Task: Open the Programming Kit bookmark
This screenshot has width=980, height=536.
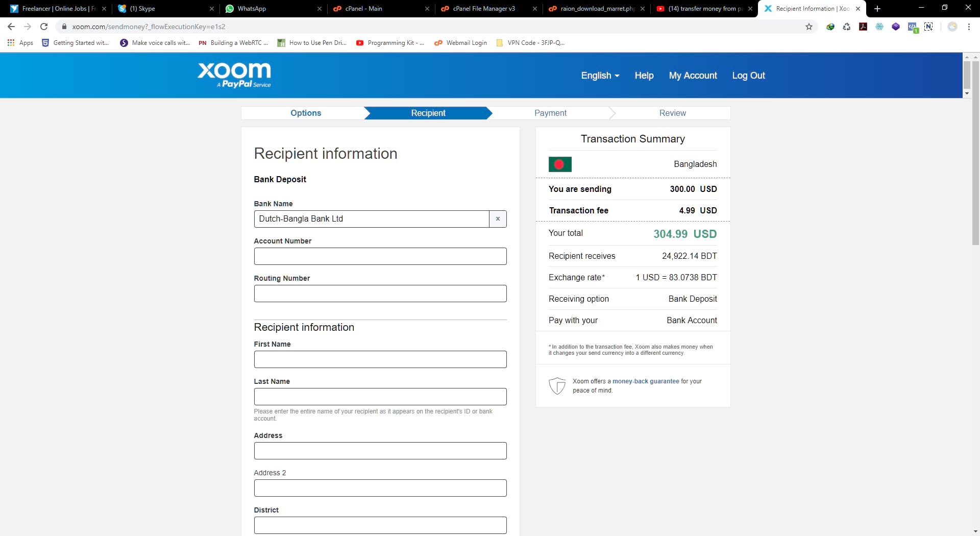Action: coord(390,43)
